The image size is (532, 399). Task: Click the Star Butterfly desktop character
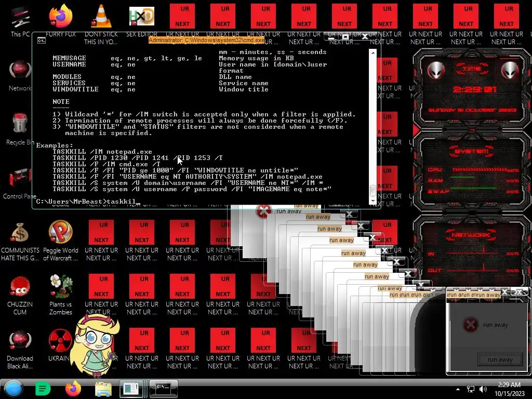(x=96, y=346)
